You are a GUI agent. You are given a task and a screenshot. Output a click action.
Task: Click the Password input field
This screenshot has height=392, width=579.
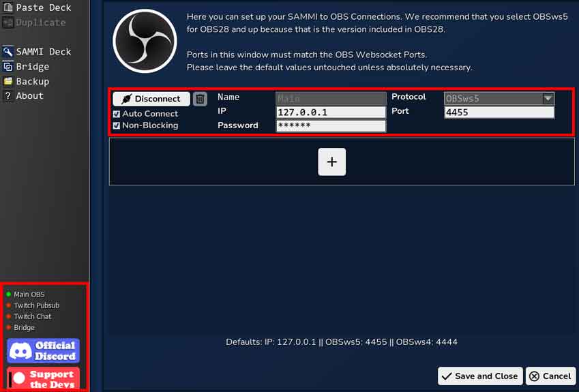331,125
